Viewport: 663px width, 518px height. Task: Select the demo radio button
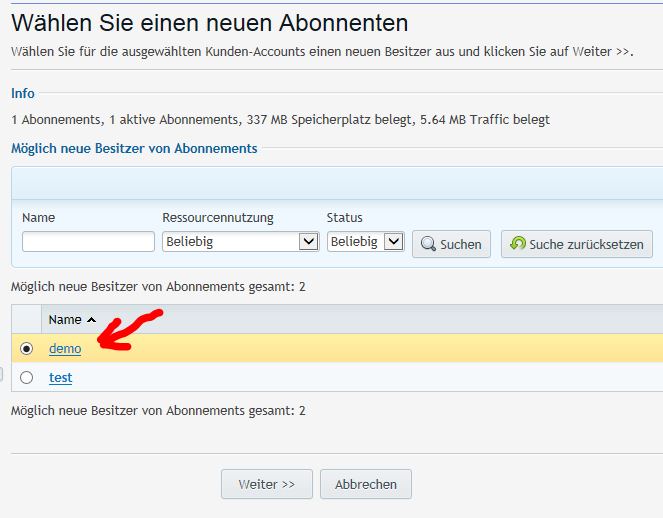point(27,349)
